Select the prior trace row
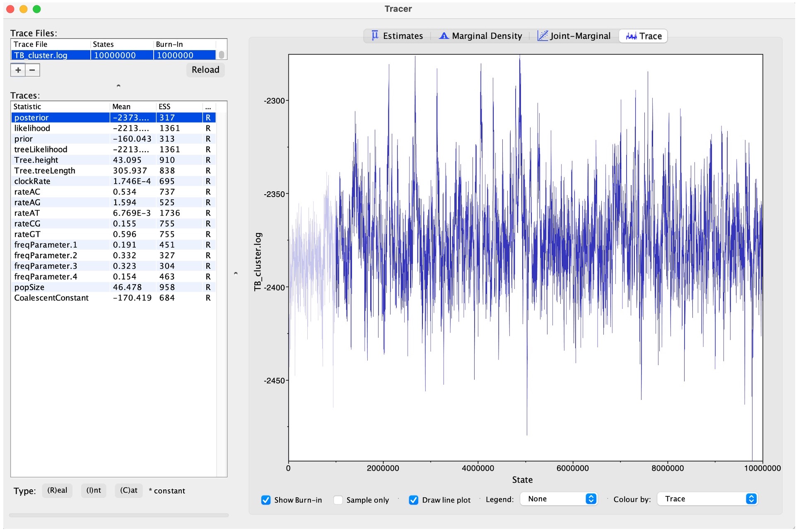 [x=113, y=139]
